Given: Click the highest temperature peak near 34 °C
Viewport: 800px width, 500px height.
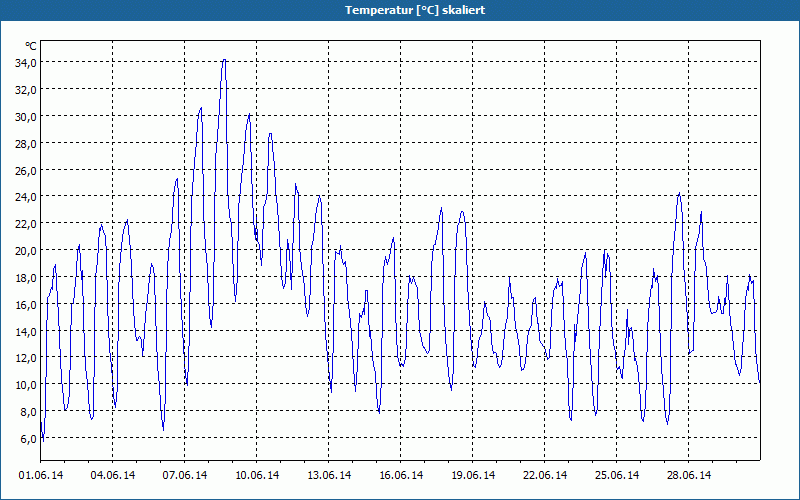Looking at the screenshot, I should pos(223,60).
